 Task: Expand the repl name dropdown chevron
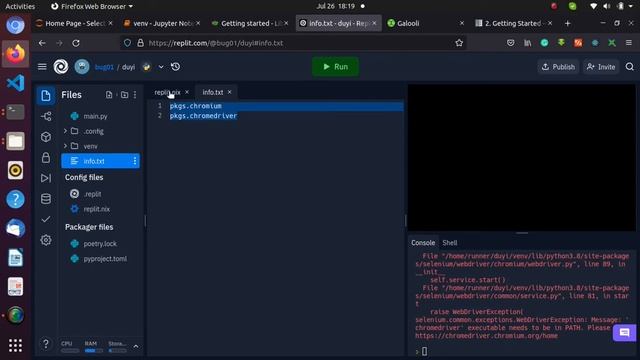pos(161,67)
